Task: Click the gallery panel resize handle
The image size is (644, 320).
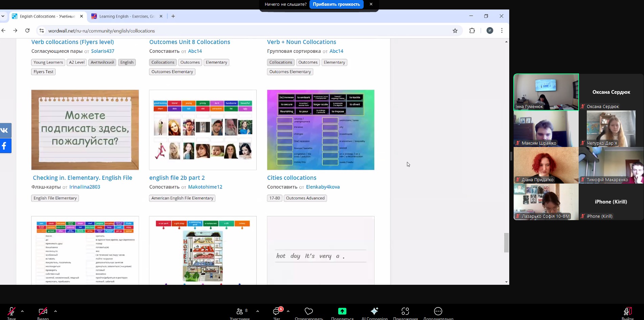Action: click(511, 156)
